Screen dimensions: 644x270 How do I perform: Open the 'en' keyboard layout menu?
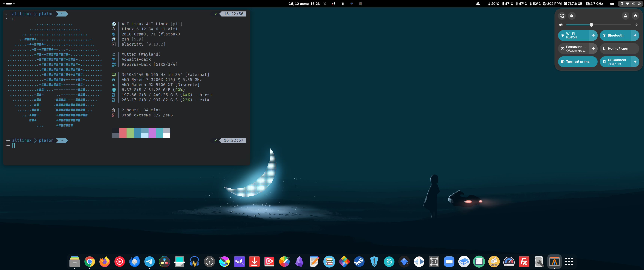click(612, 4)
